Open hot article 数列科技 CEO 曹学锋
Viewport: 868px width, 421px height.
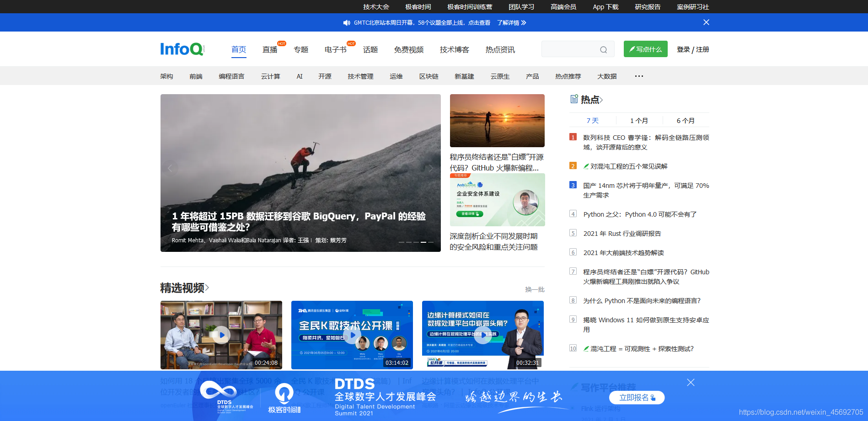click(646, 142)
